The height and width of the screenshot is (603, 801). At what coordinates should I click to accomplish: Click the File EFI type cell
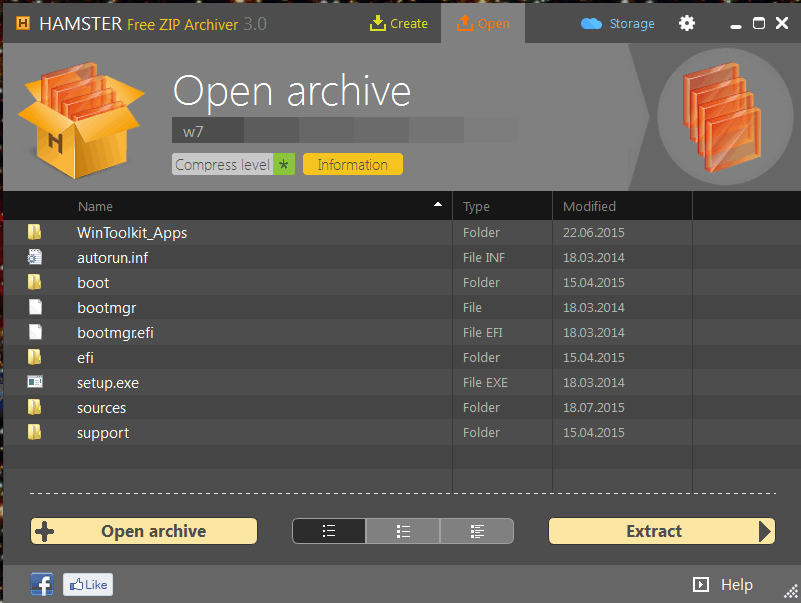(483, 333)
